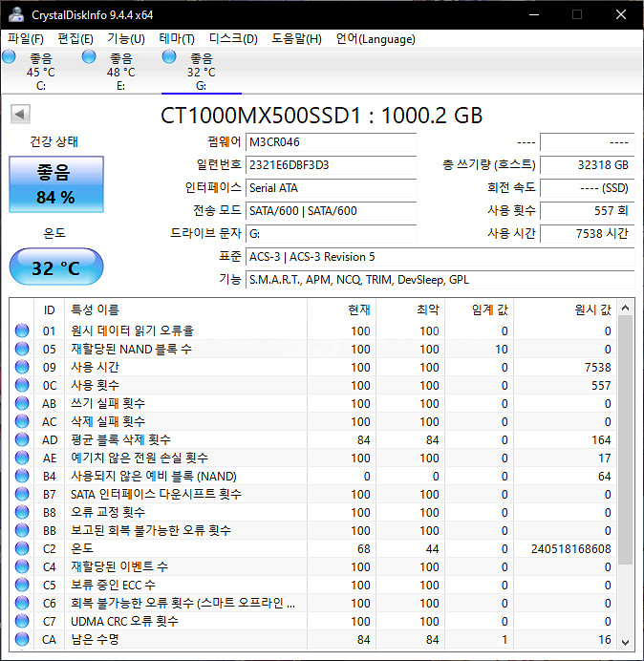Click the status icon for attribute B8
The height and width of the screenshot is (661, 644).
point(22,512)
